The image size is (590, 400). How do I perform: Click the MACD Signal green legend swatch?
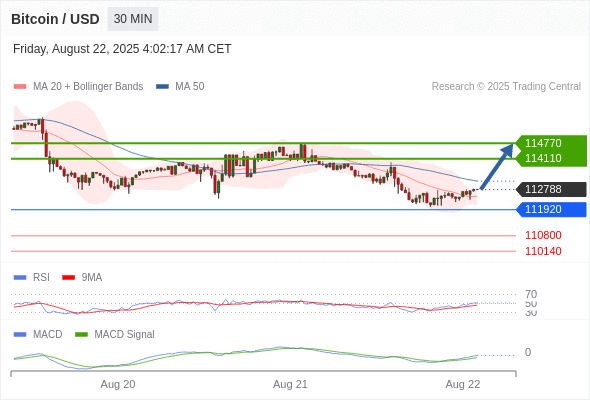click(81, 335)
